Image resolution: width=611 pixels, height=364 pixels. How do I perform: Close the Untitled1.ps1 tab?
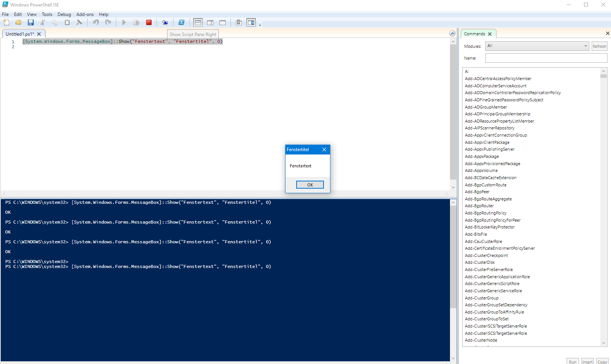click(x=39, y=34)
